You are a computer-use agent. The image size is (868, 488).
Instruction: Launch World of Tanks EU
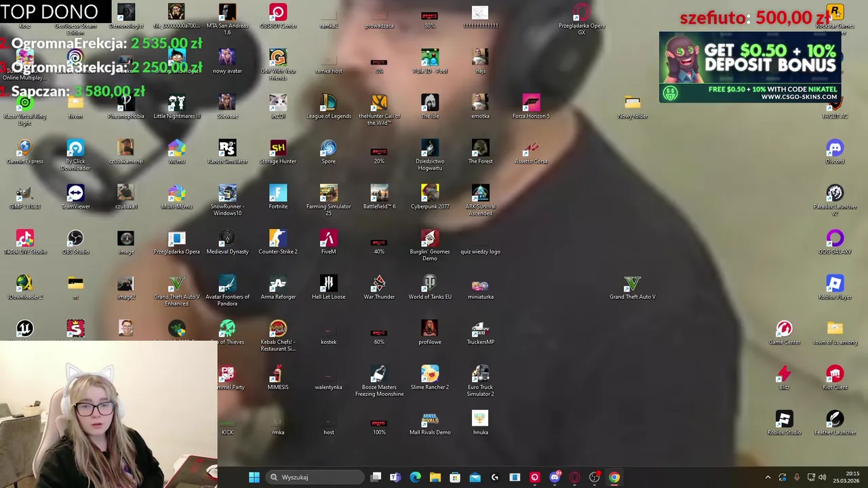pyautogui.click(x=430, y=287)
